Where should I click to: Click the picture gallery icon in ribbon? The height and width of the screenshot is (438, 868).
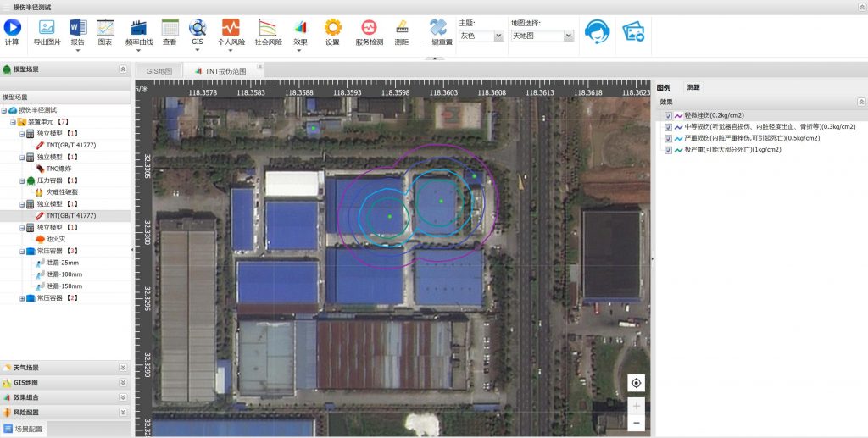[x=633, y=31]
